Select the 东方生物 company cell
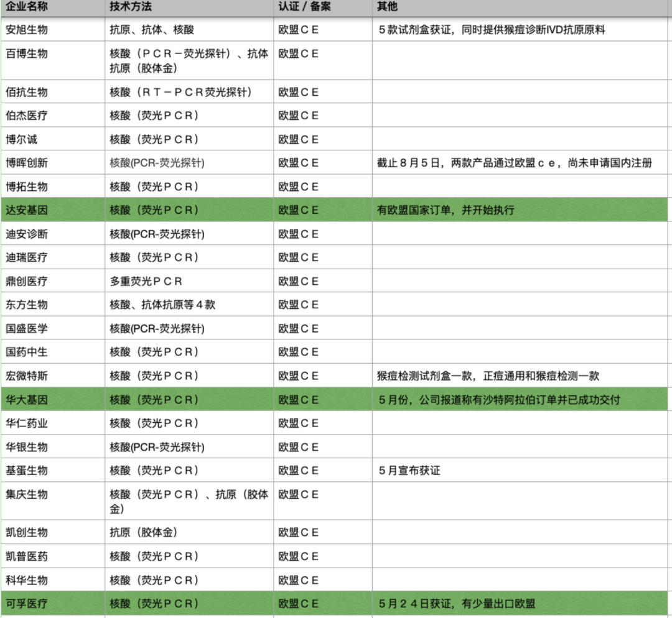Viewport: 672px width, 618px height. (x=53, y=305)
